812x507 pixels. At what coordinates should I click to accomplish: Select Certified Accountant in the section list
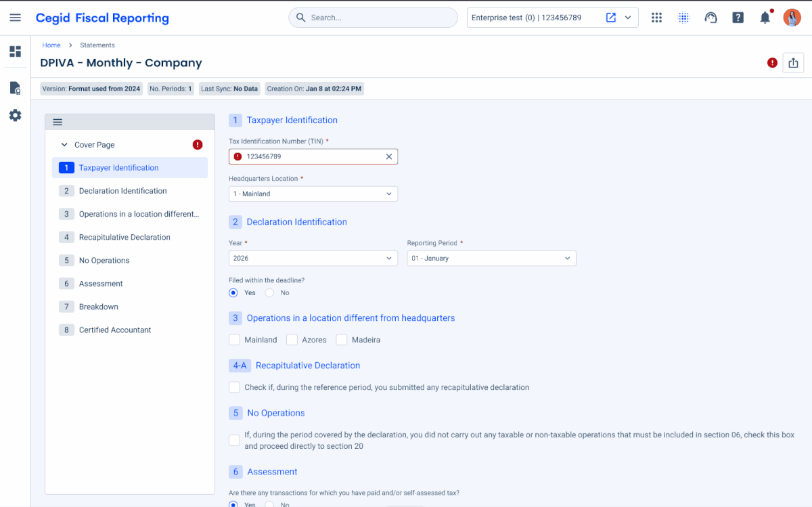pos(115,330)
